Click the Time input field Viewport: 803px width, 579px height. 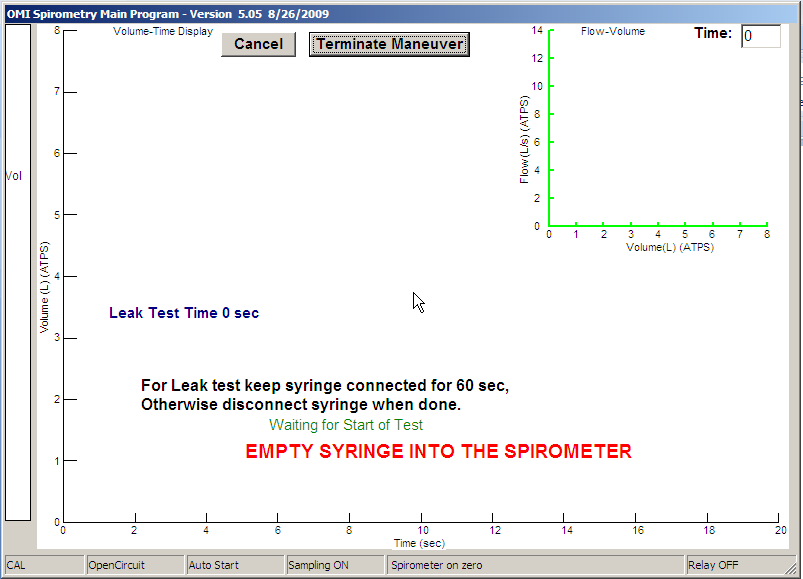[760, 36]
